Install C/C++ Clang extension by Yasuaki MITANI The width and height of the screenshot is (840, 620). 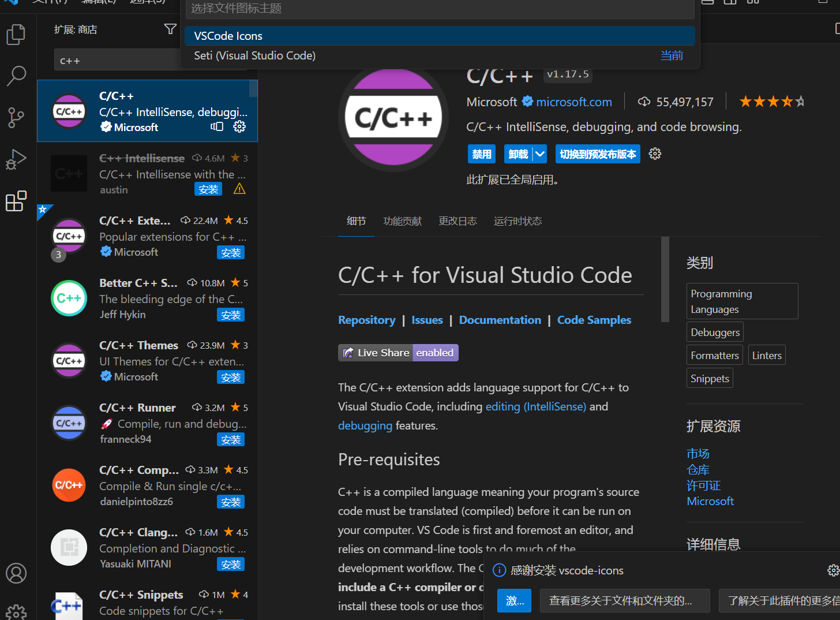[231, 564]
